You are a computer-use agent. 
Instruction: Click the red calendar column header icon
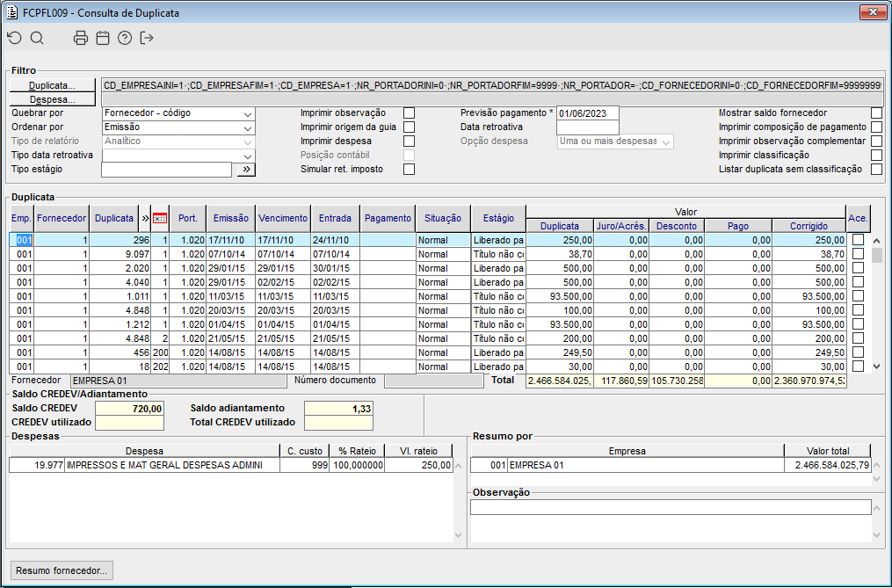coord(160,218)
